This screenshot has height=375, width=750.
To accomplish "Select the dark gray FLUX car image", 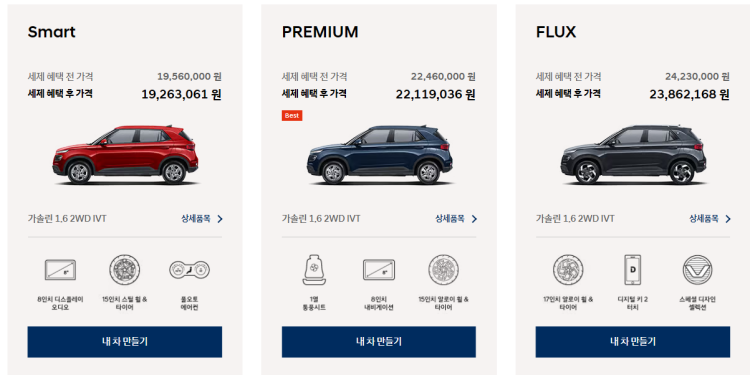I will (633, 154).
